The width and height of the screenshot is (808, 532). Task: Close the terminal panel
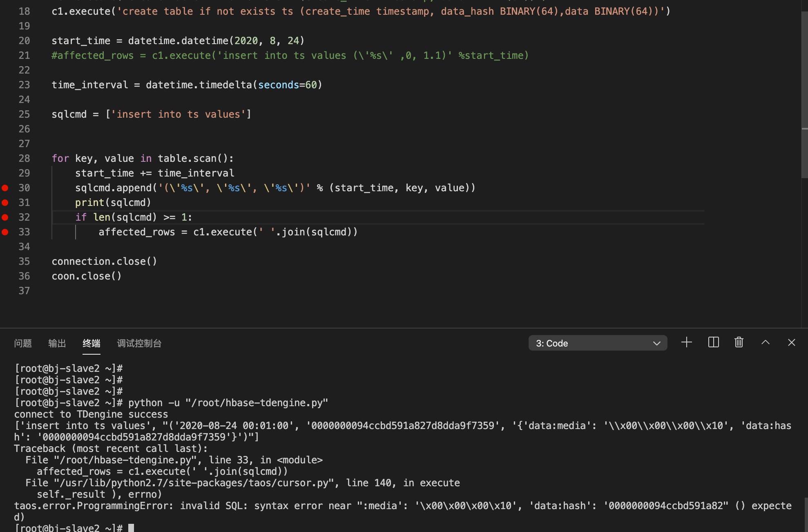click(x=791, y=342)
